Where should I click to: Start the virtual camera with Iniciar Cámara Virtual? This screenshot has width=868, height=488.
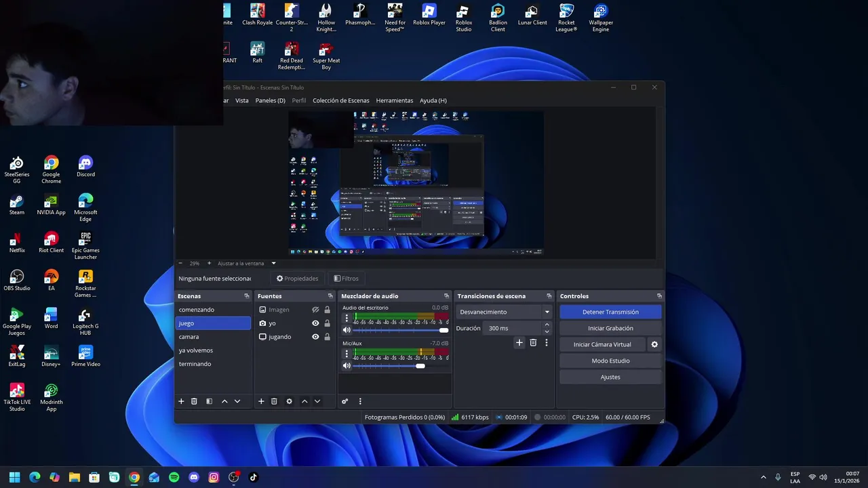[602, 344]
